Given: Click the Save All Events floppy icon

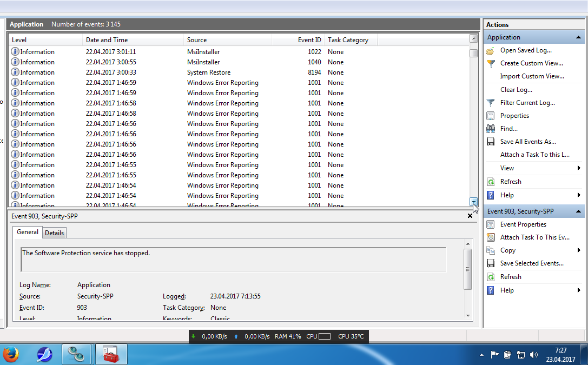Looking at the screenshot, I should [490, 142].
